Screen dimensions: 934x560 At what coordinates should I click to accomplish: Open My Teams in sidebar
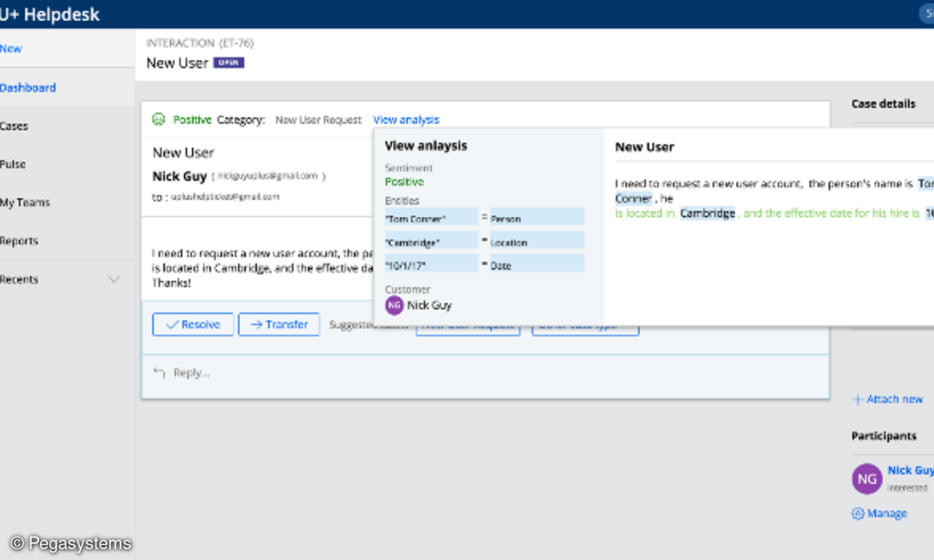[x=25, y=202]
